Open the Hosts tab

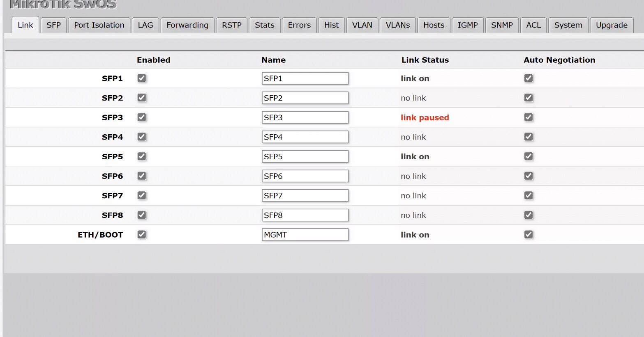coord(434,25)
